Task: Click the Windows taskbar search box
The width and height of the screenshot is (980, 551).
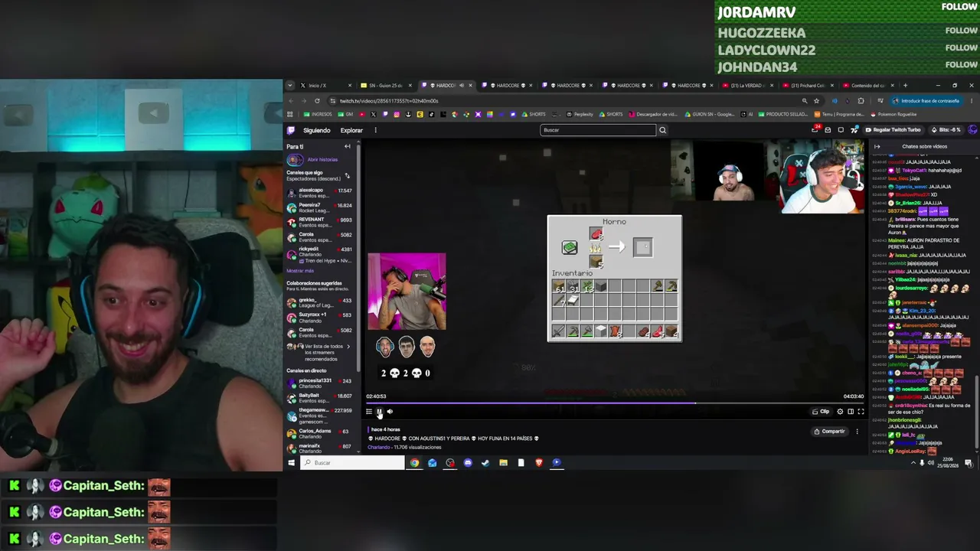Action: (x=352, y=463)
